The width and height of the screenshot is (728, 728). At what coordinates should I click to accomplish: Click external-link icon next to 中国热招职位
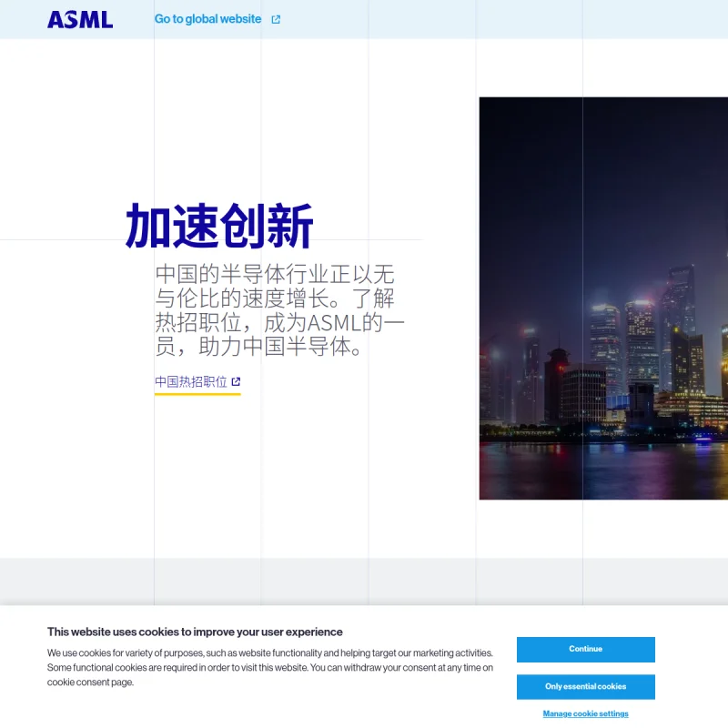click(236, 381)
